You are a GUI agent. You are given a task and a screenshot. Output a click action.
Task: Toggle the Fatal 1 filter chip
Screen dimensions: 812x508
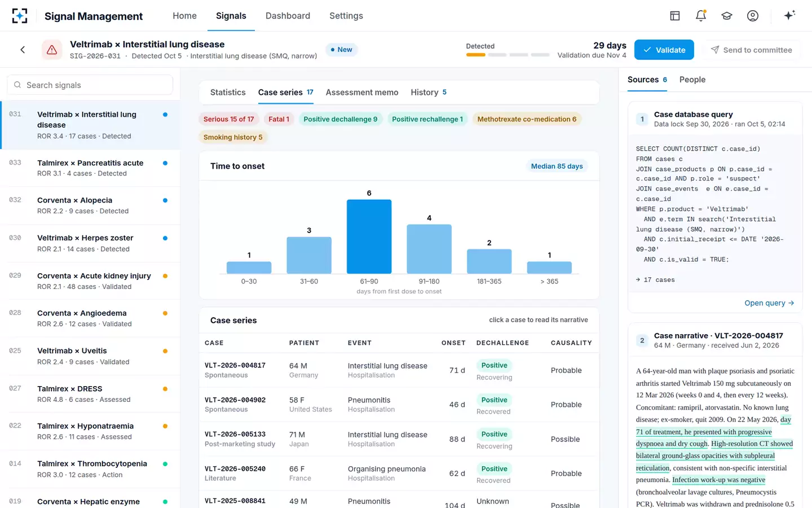[x=279, y=119]
